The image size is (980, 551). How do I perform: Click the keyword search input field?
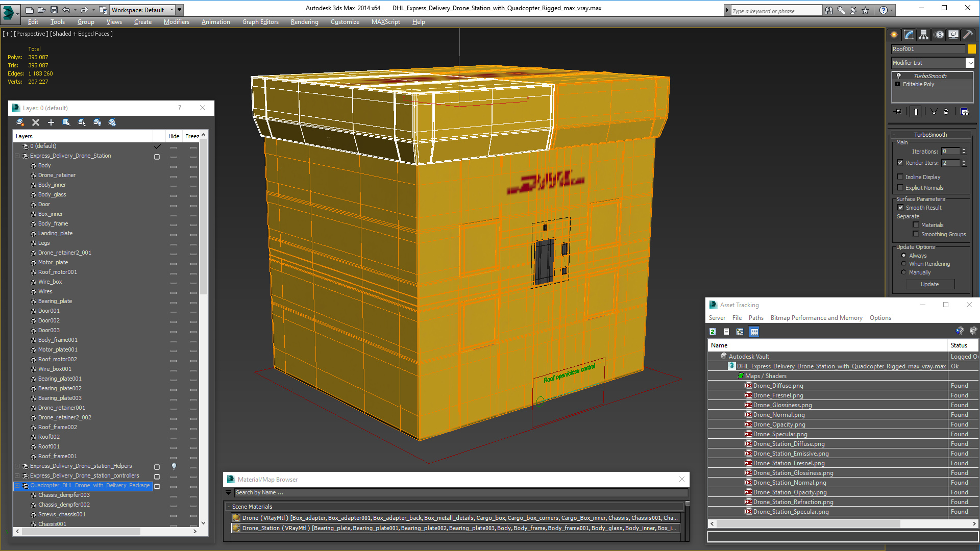pos(776,11)
